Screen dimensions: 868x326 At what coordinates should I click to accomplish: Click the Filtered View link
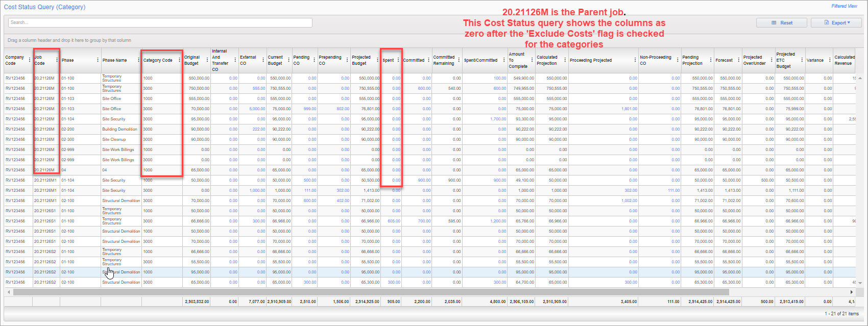click(x=844, y=6)
